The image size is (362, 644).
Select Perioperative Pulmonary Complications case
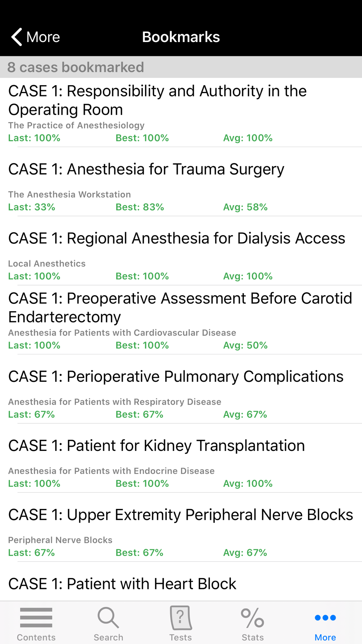176,377
